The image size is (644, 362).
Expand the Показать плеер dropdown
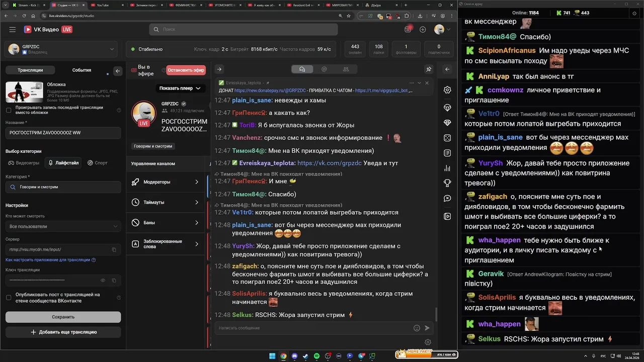click(x=180, y=88)
